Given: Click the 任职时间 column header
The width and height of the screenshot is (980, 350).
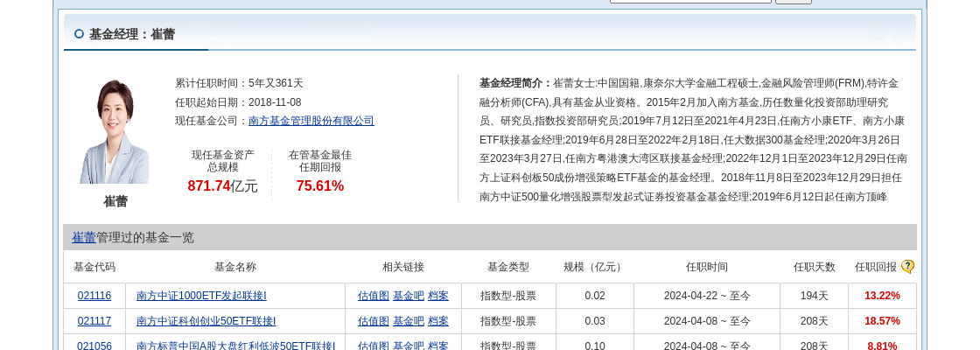Looking at the screenshot, I should point(707,267).
